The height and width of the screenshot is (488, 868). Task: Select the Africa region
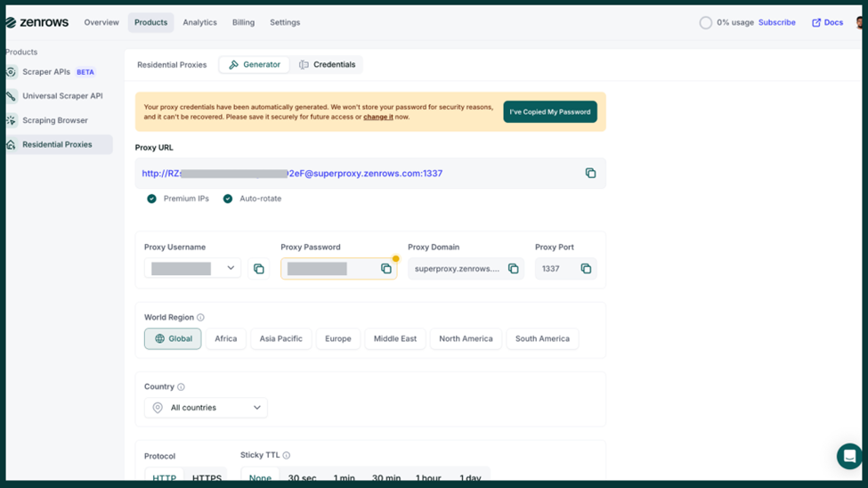[x=226, y=338]
